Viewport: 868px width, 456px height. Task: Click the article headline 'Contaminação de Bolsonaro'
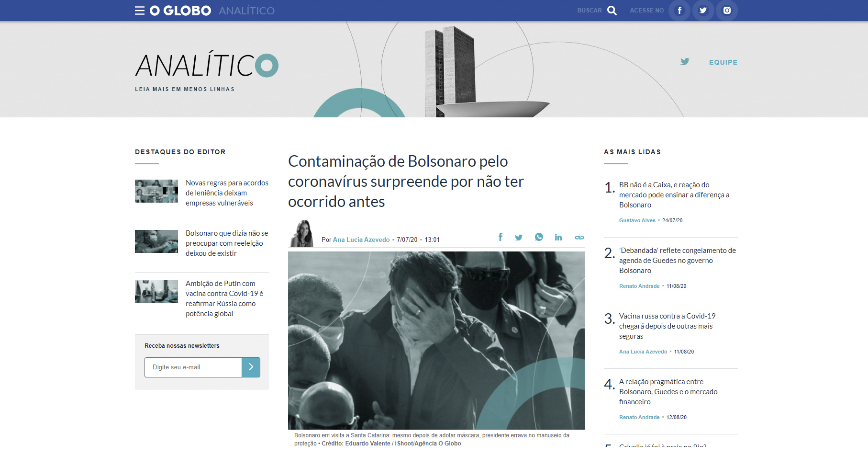click(406, 182)
